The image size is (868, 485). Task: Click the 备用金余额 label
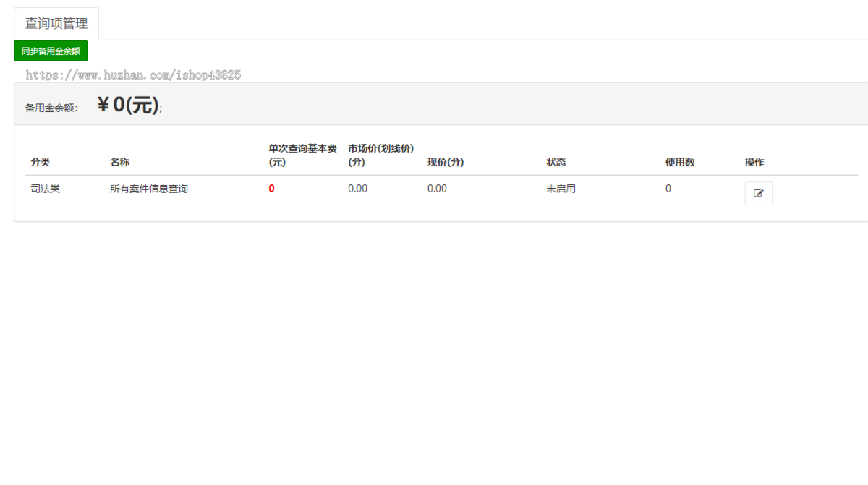click(51, 108)
